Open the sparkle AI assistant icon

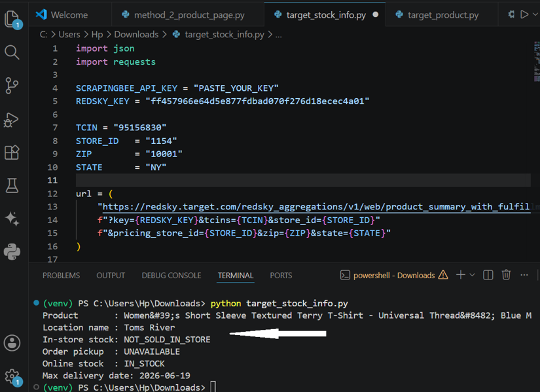pyautogui.click(x=12, y=219)
